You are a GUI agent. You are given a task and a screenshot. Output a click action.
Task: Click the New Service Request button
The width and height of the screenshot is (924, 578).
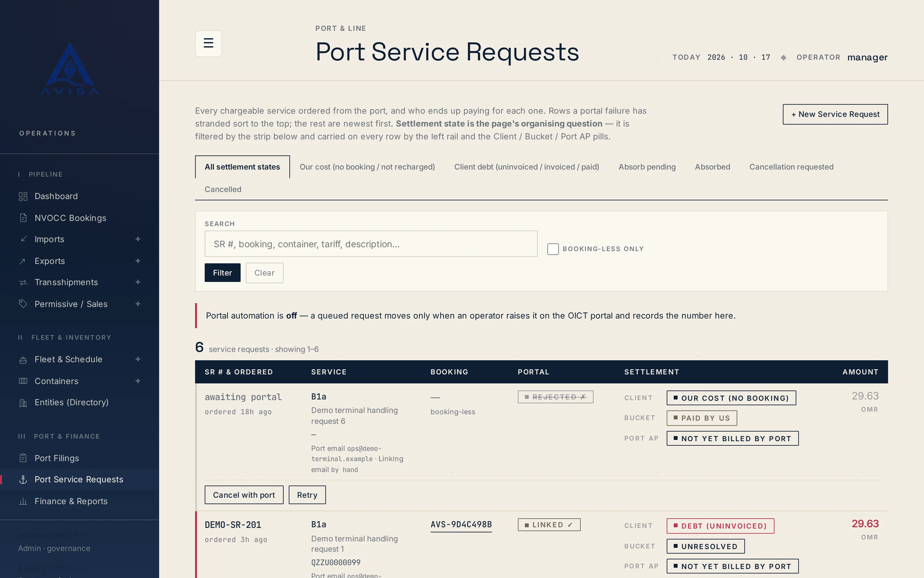[x=835, y=114]
